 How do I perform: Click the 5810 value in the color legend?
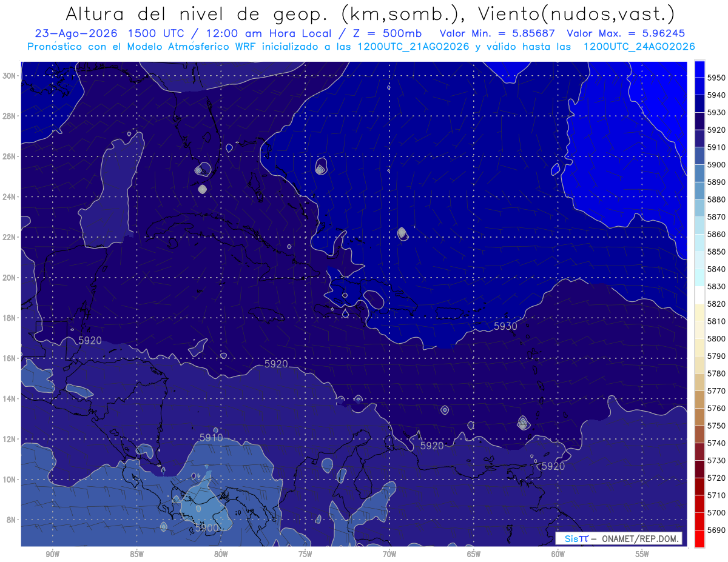point(716,321)
